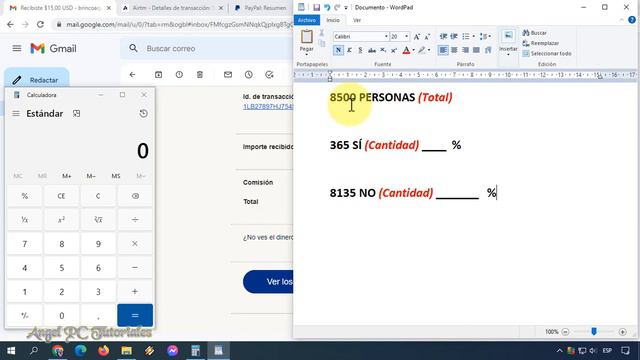Open the font size 20 dropdown
Image resolution: width=640 pixels, height=360 pixels.
coord(406,37)
